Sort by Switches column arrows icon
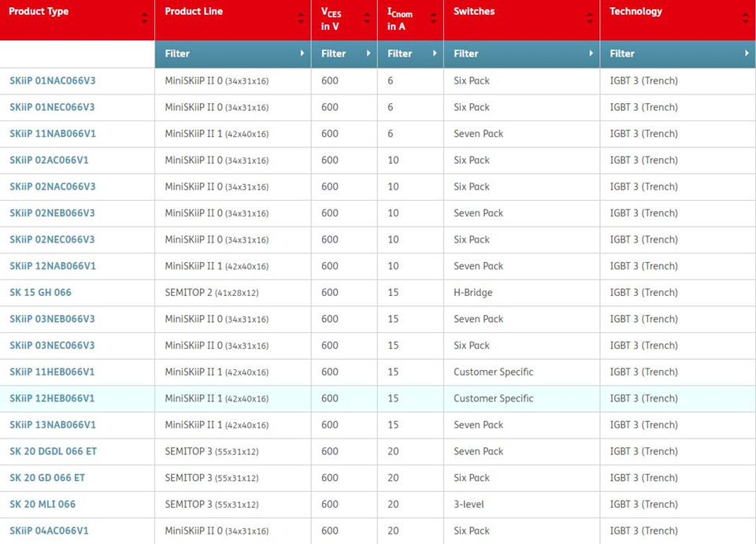 tap(590, 19)
